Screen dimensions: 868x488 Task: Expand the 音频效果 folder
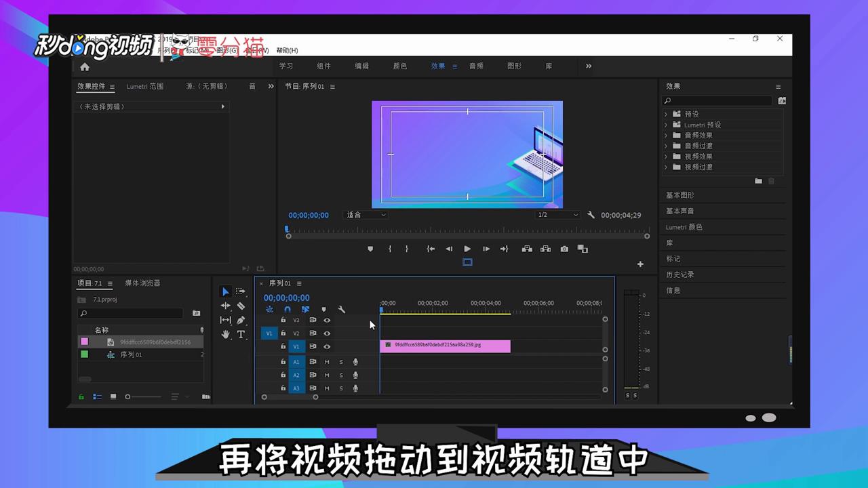click(666, 135)
